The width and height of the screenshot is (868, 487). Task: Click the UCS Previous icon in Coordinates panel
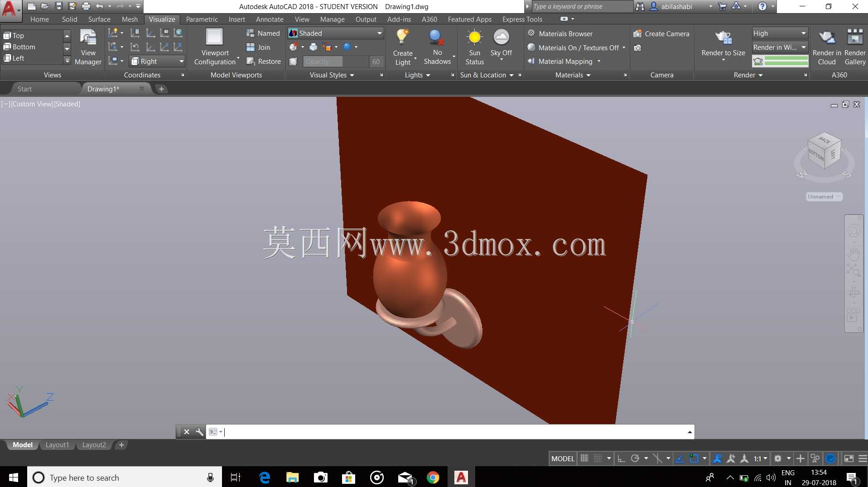(135, 47)
